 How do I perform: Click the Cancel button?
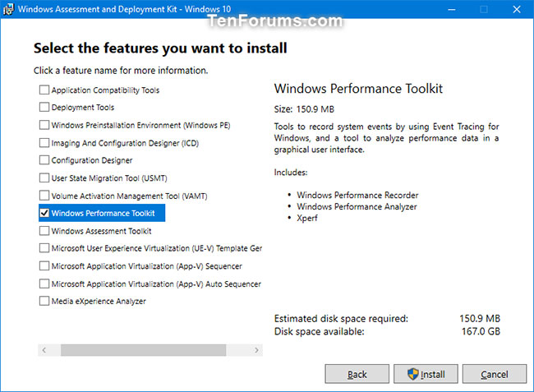point(494,374)
